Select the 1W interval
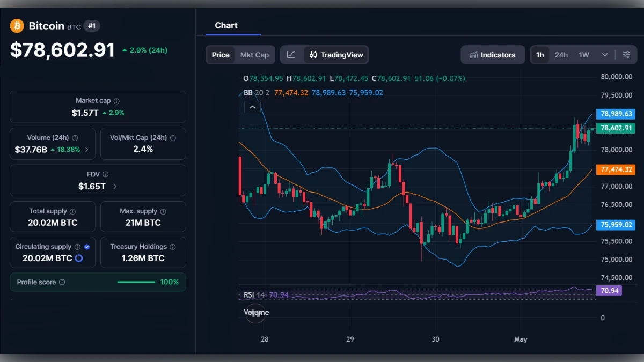 point(584,55)
